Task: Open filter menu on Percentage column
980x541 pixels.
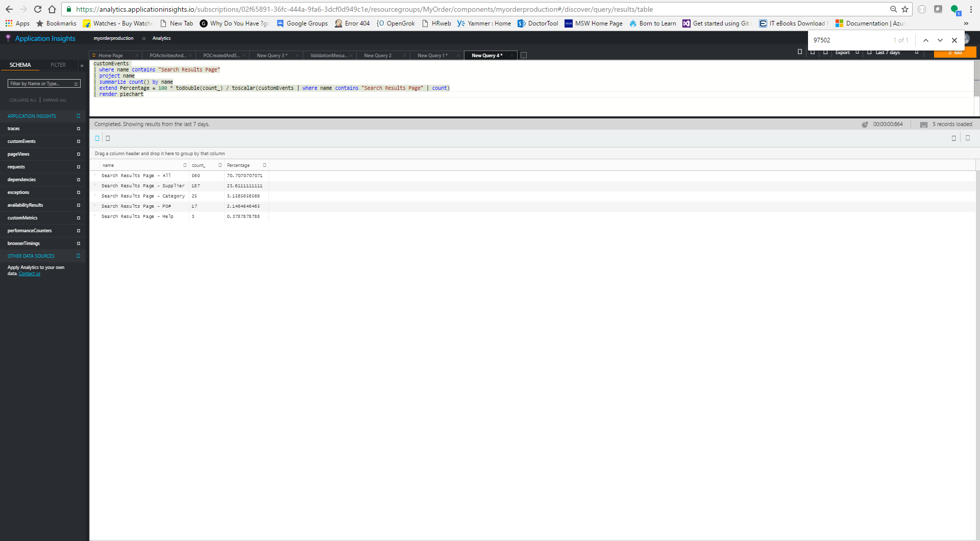Action: pos(264,165)
